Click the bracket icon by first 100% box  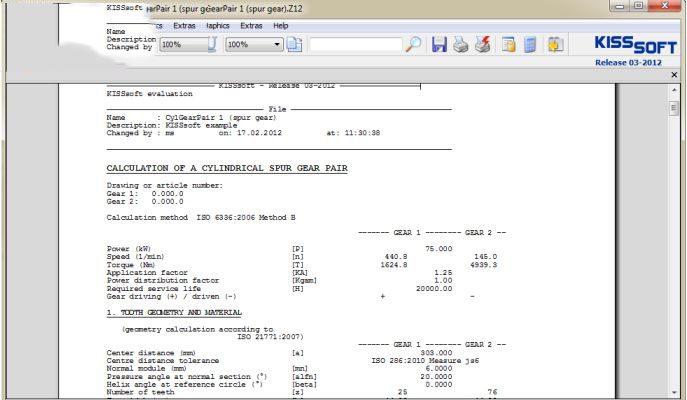pos(212,44)
